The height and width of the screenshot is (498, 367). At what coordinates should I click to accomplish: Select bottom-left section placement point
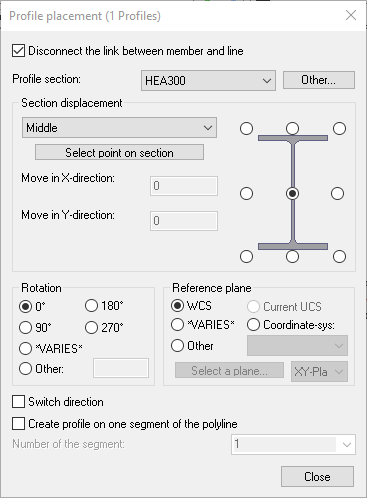pos(246,257)
